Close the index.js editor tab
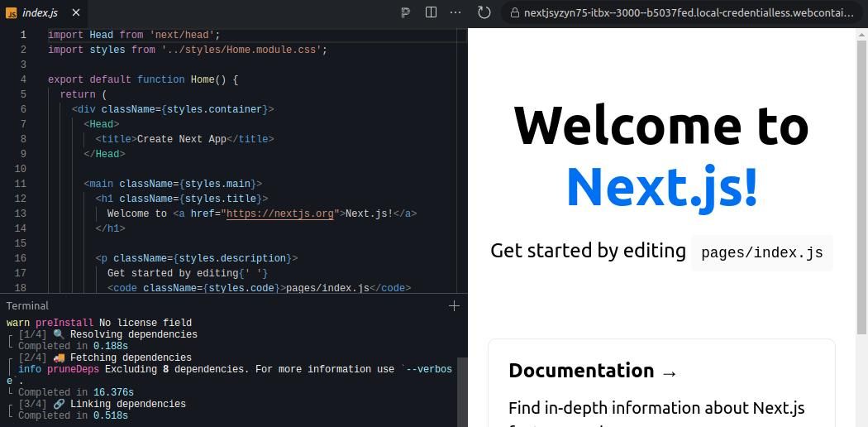 click(x=76, y=12)
